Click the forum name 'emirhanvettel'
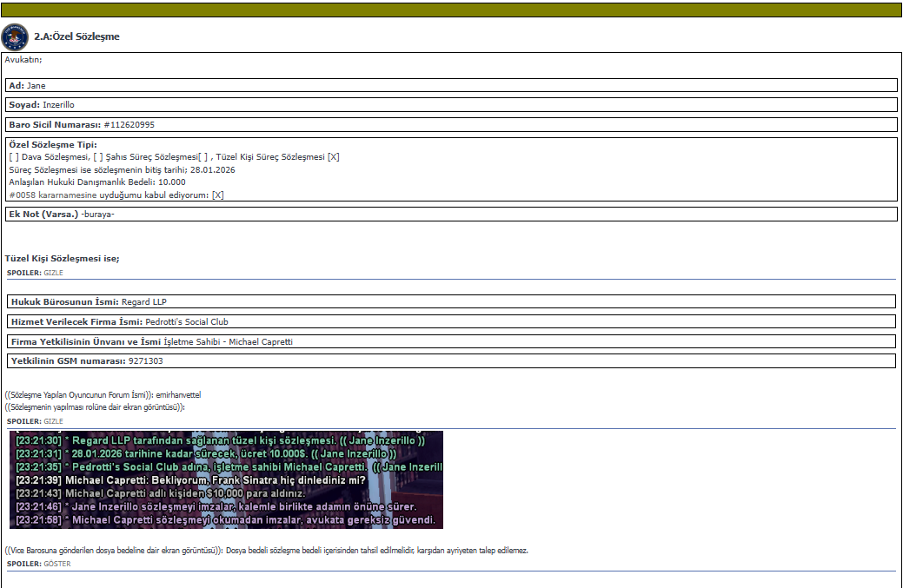This screenshot has width=903, height=588. click(x=178, y=395)
